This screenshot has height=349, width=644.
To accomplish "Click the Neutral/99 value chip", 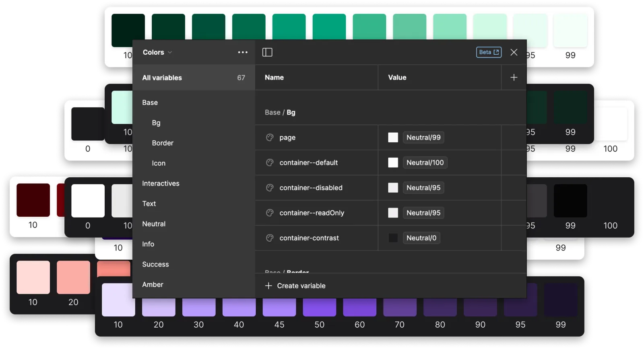I will tap(423, 138).
